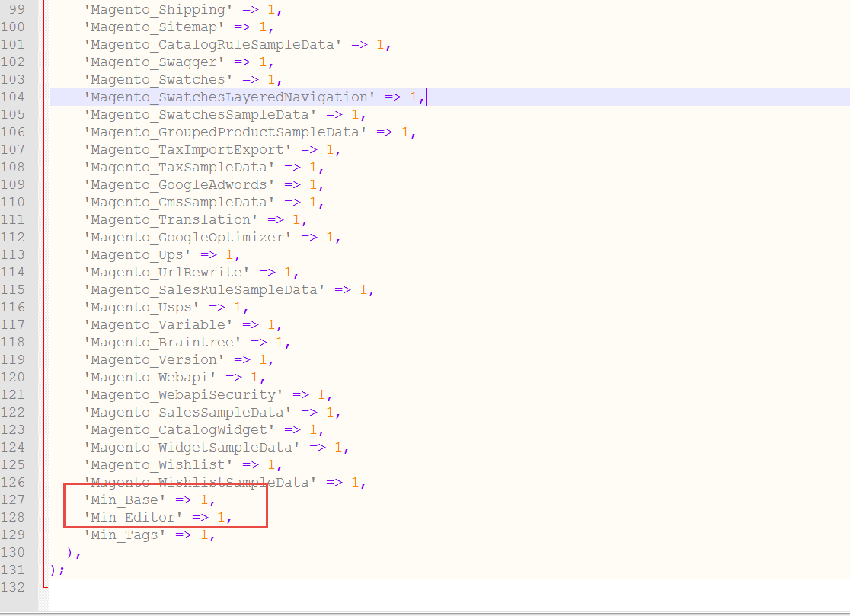
Task: Select the 'Magento_UrlRewrite' line
Action: click(191, 273)
